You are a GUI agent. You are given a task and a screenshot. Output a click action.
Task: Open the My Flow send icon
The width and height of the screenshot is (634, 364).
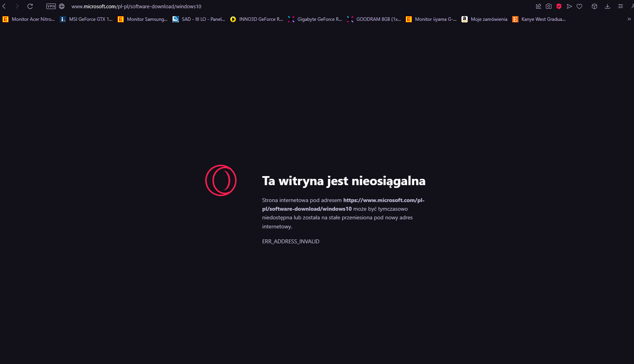569,6
